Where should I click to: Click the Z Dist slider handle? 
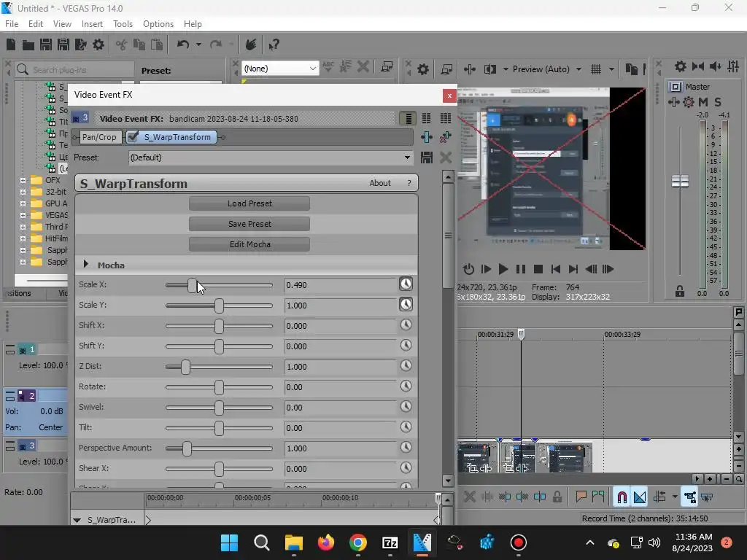click(185, 367)
